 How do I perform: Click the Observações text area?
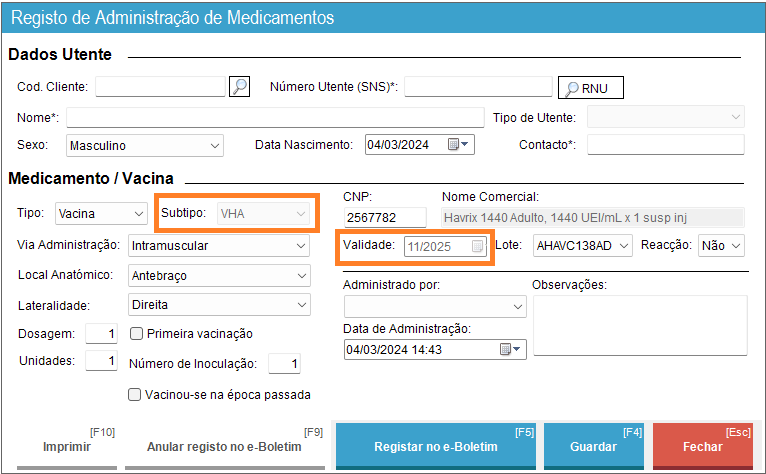(639, 324)
